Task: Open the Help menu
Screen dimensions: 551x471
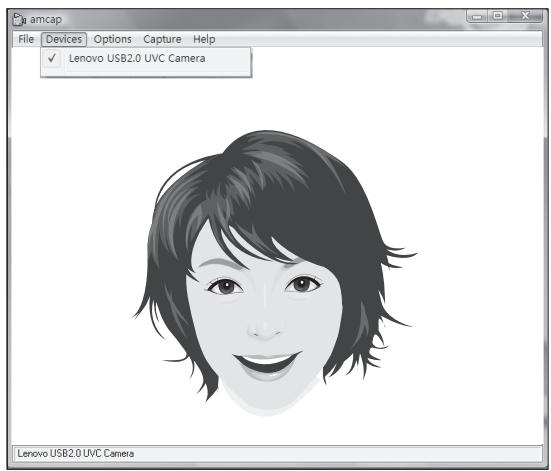Action: coord(204,39)
